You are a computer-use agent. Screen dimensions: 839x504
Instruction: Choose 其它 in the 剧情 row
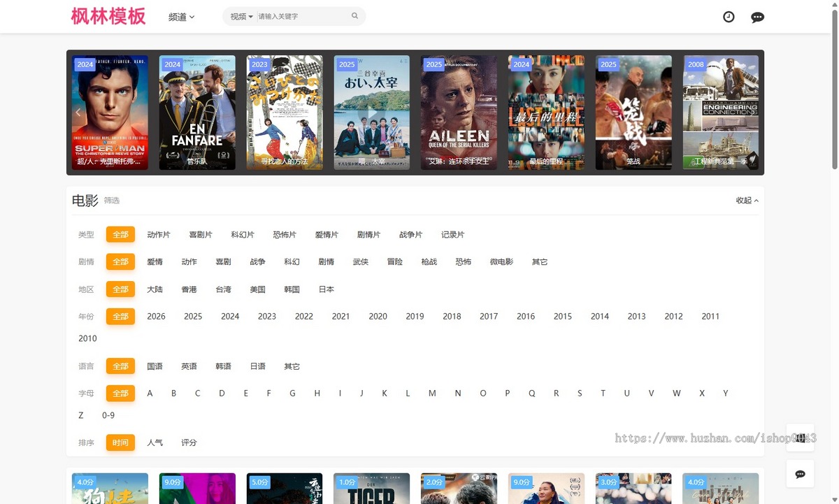tap(540, 262)
